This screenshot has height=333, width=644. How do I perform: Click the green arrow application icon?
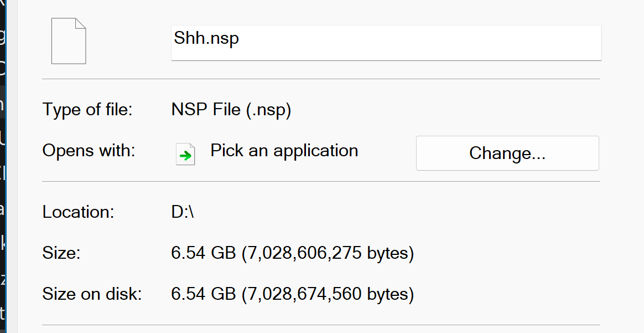[x=185, y=155]
